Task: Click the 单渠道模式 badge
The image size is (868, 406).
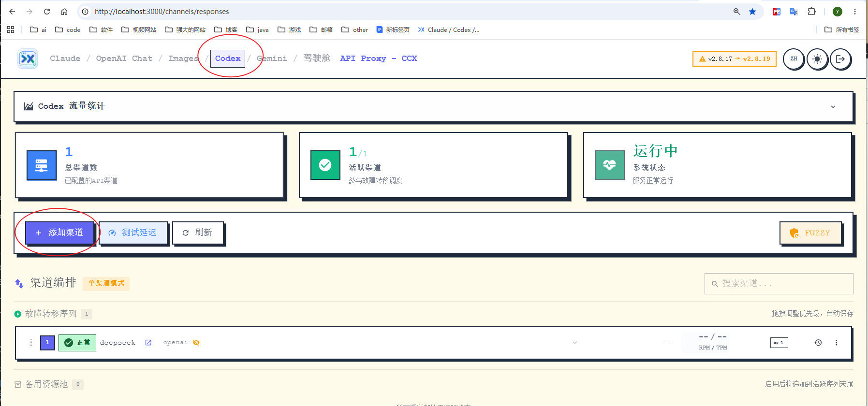Action: 106,283
